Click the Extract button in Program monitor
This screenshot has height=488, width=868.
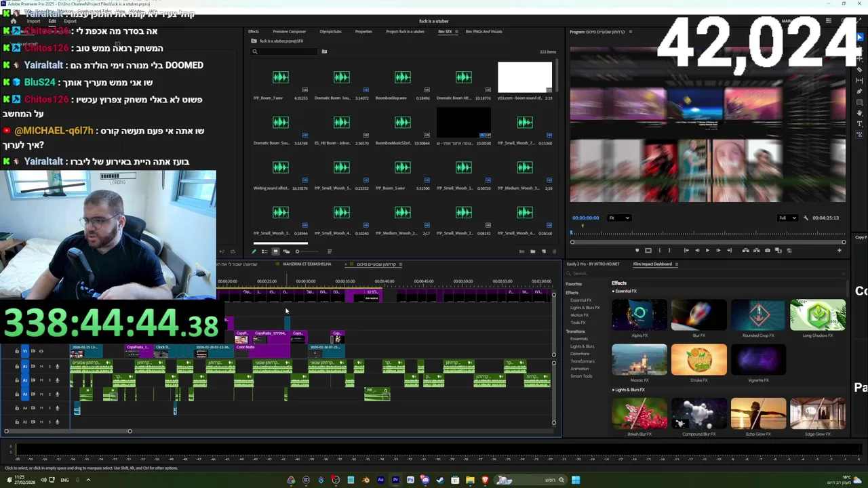756,250
